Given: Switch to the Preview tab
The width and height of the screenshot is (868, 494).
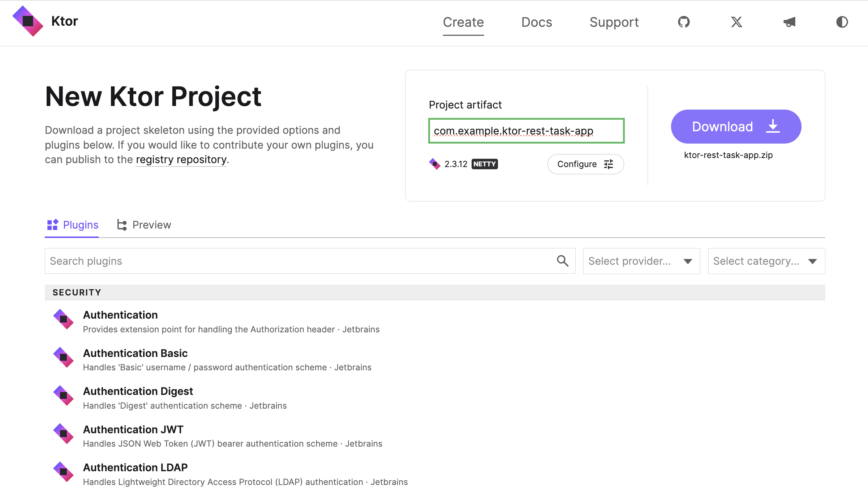Looking at the screenshot, I should click(x=143, y=225).
